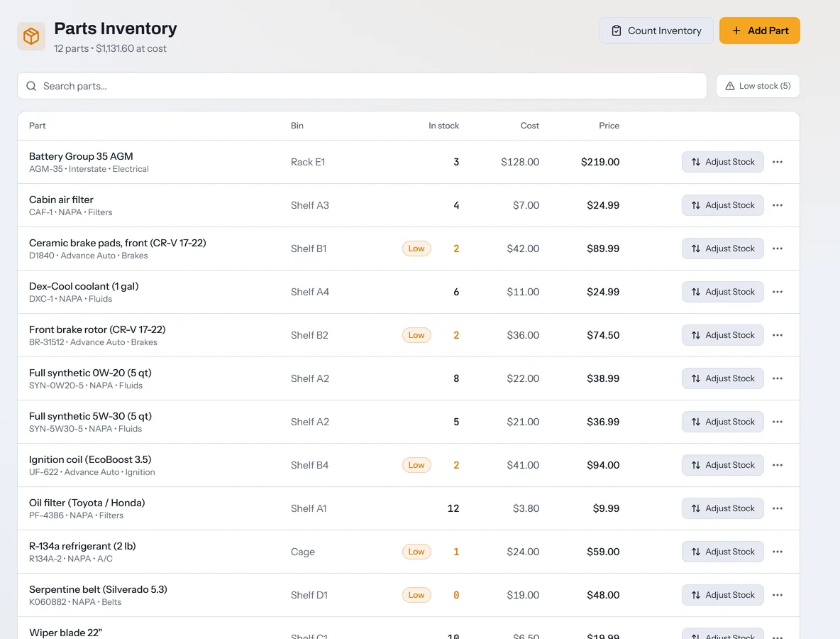Click the $219.00 price value
The image size is (840, 639).
[x=600, y=162]
